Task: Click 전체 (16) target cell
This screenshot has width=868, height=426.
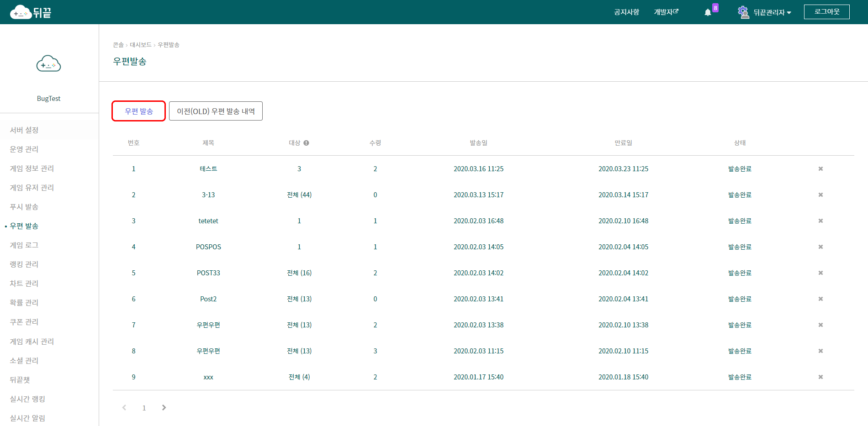Action: (x=299, y=273)
